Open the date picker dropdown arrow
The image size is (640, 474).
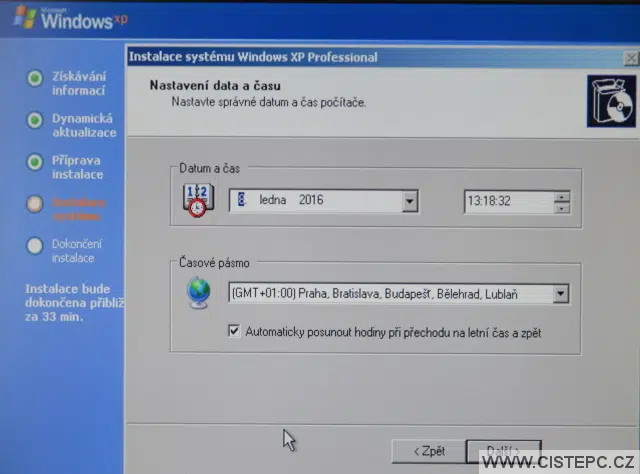click(409, 201)
